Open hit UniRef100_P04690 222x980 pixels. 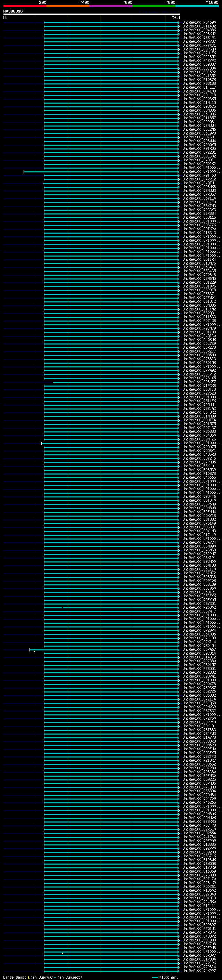point(199,23)
